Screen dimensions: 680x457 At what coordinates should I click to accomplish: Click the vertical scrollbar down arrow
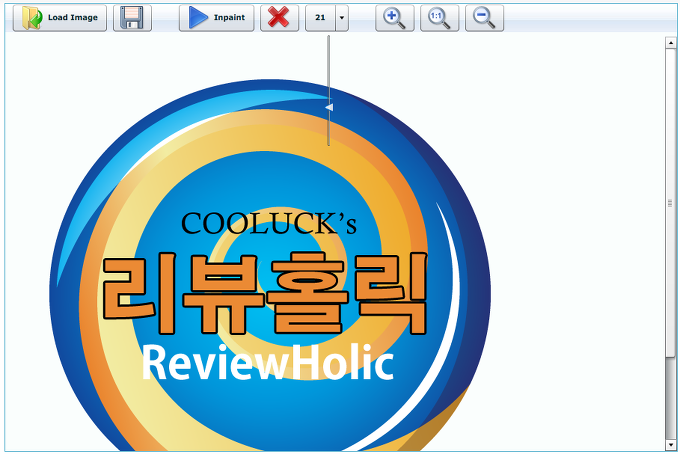[670, 444]
